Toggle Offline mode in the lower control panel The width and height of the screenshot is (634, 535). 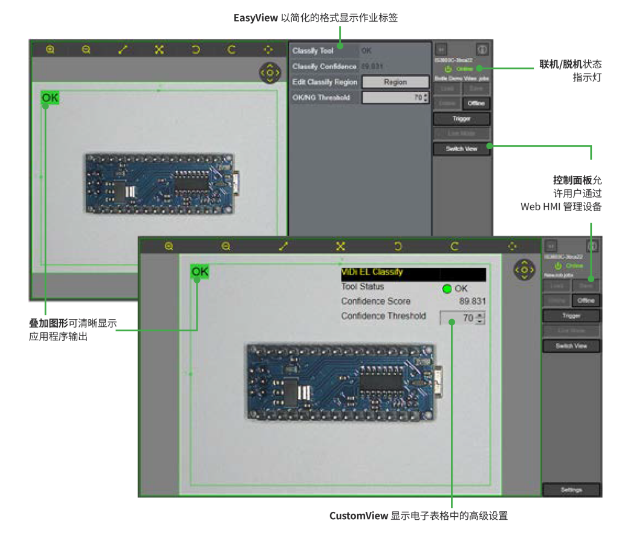coord(585,299)
